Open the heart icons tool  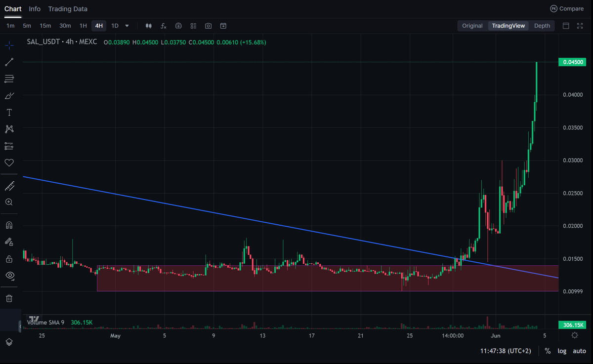tap(9, 162)
